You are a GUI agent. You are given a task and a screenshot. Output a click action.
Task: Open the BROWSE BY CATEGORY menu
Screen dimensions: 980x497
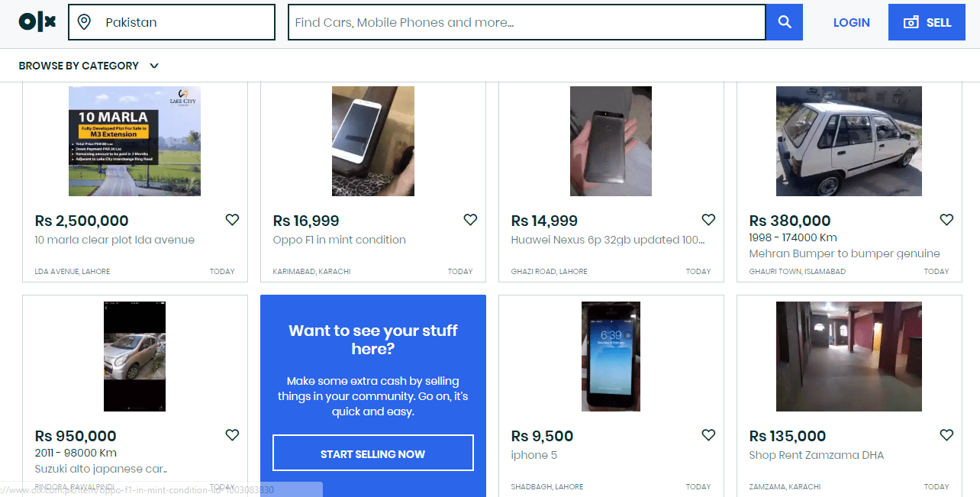(79, 66)
